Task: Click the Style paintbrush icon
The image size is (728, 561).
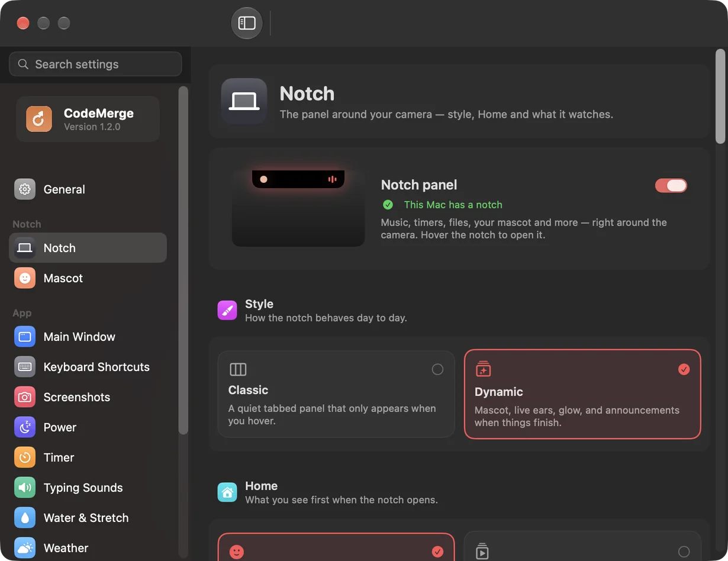Action: [x=227, y=310]
